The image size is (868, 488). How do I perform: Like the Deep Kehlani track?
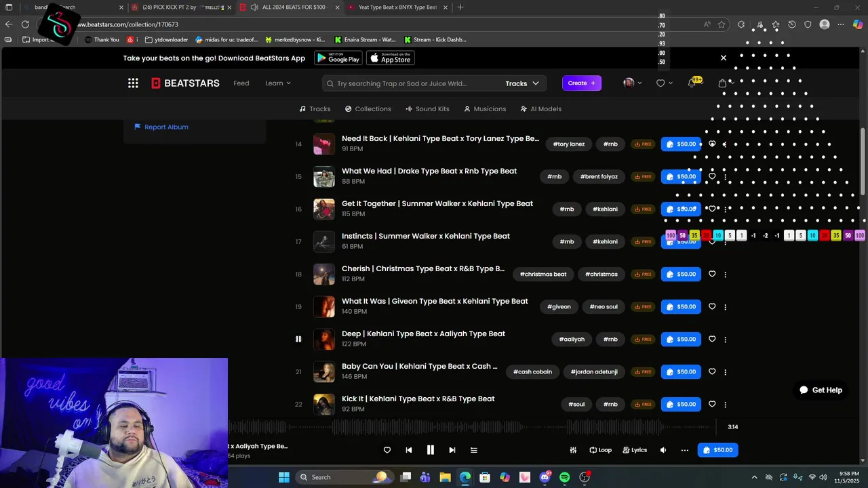[712, 339]
